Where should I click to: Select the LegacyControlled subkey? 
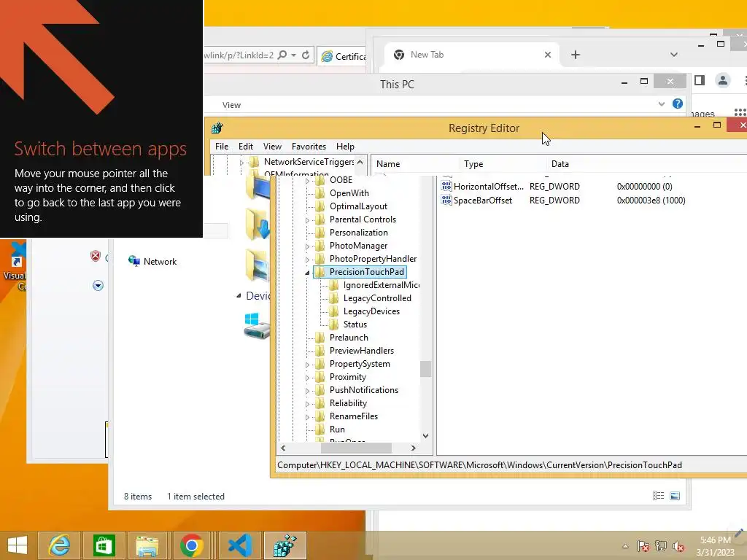(377, 298)
